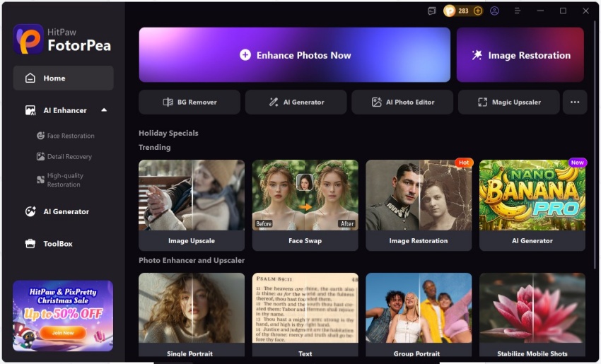Click the Face Restoration smiley icon
This screenshot has height=364, width=601.
[x=40, y=136]
